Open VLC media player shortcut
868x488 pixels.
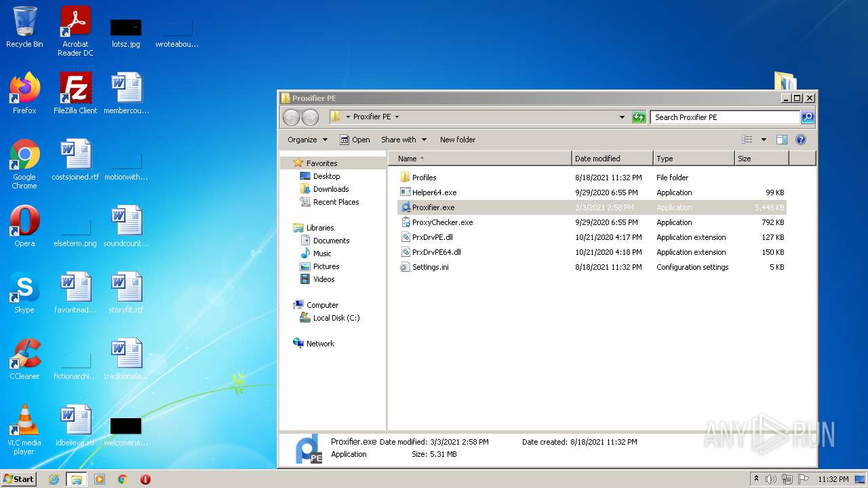24,430
